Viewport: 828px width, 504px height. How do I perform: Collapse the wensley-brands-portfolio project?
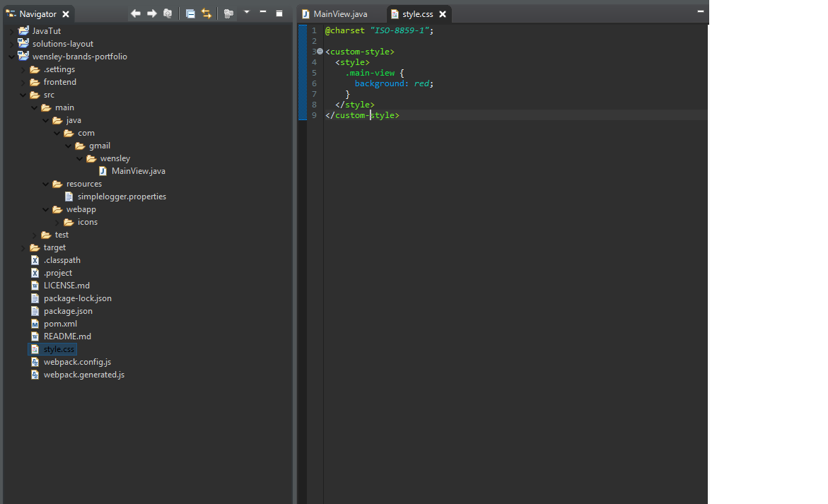coord(12,57)
